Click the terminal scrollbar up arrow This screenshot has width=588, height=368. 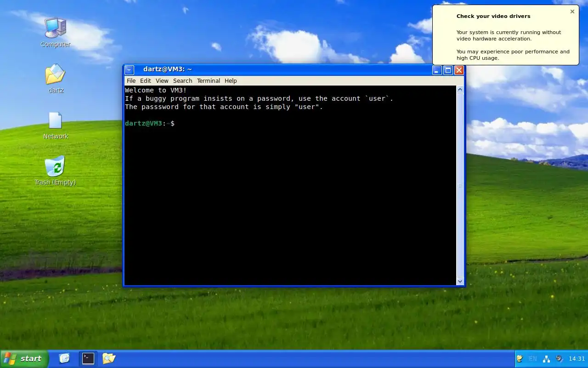point(460,90)
